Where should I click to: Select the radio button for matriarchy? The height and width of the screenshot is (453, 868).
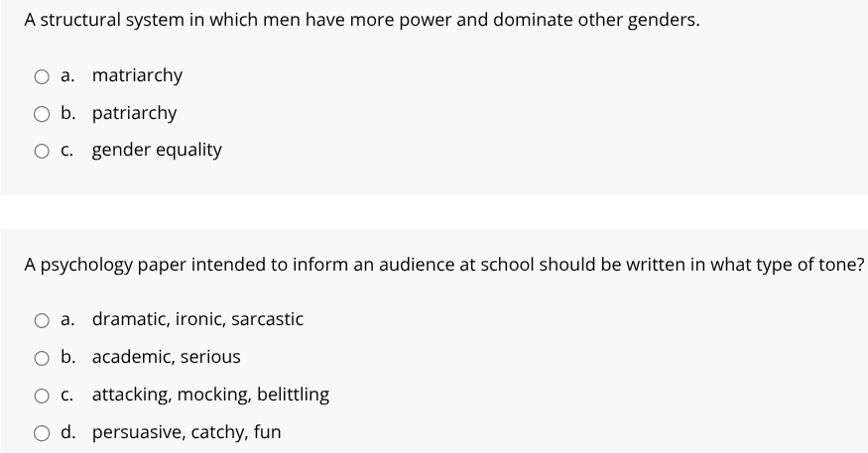pos(42,76)
